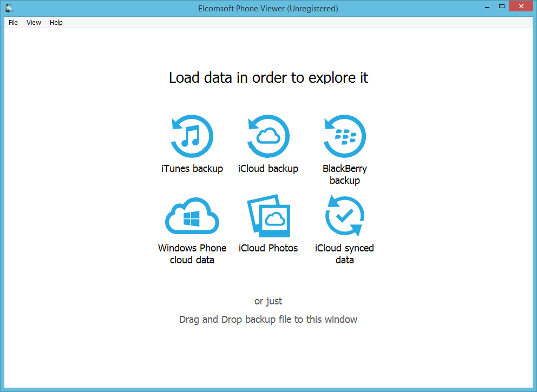Click the BlackBerry backup label
Screen dimensions: 537x392
[x=345, y=174]
